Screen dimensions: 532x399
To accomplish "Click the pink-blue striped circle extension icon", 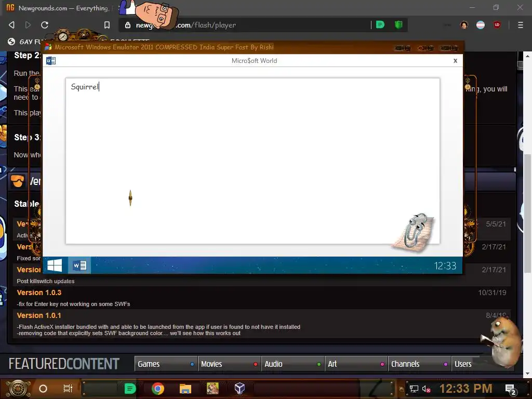I will 481,25.
